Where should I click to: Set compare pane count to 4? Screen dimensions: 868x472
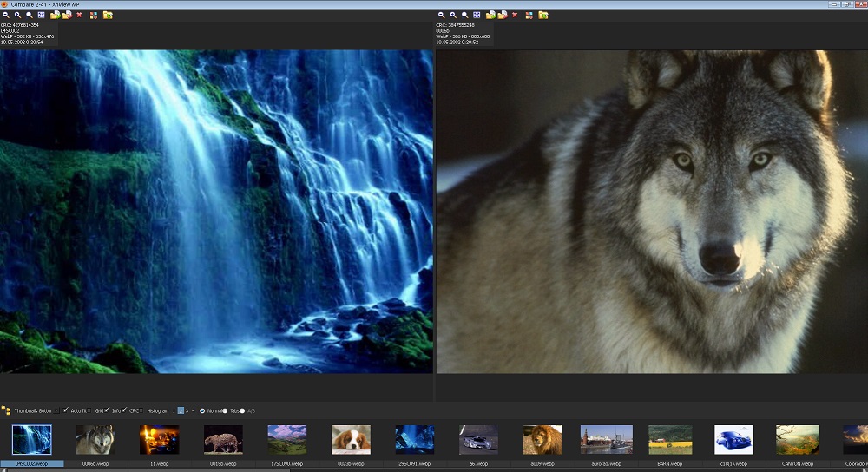pyautogui.click(x=194, y=410)
